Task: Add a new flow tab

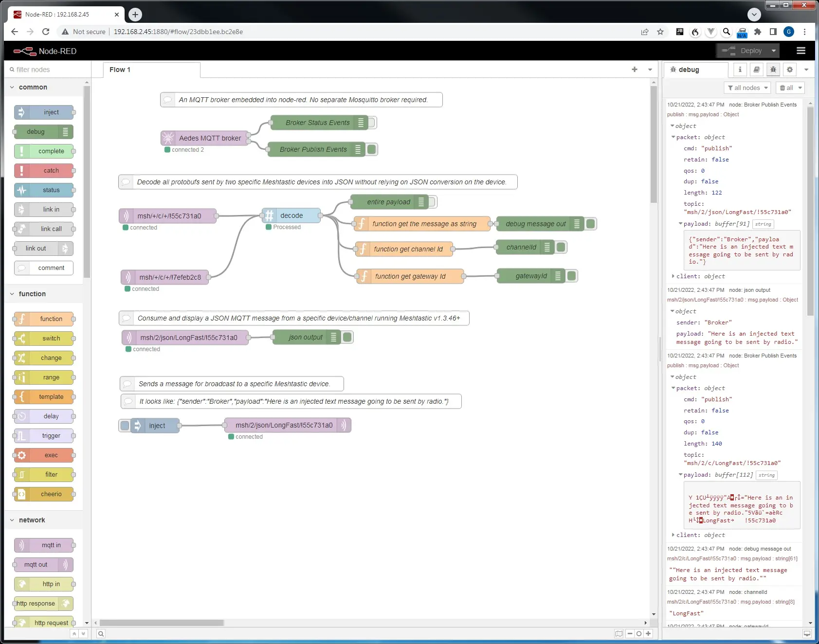Action: tap(634, 70)
